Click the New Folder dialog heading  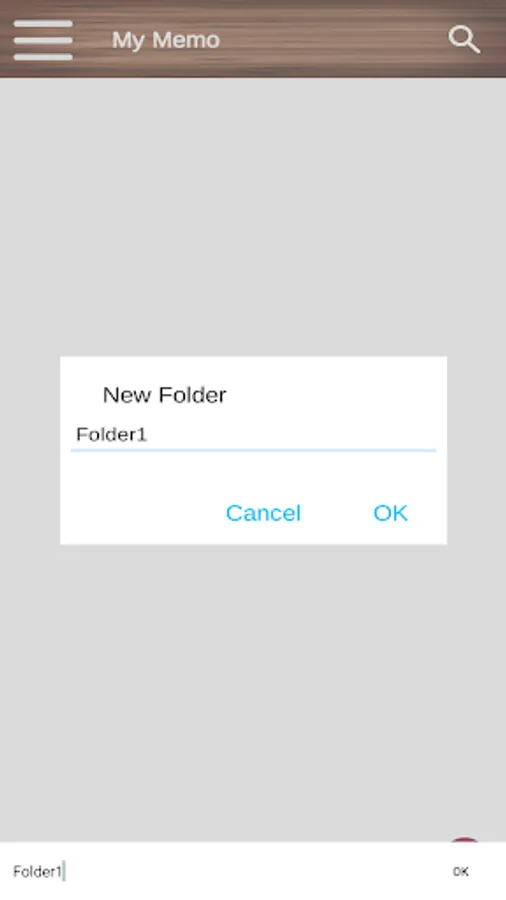(x=165, y=395)
